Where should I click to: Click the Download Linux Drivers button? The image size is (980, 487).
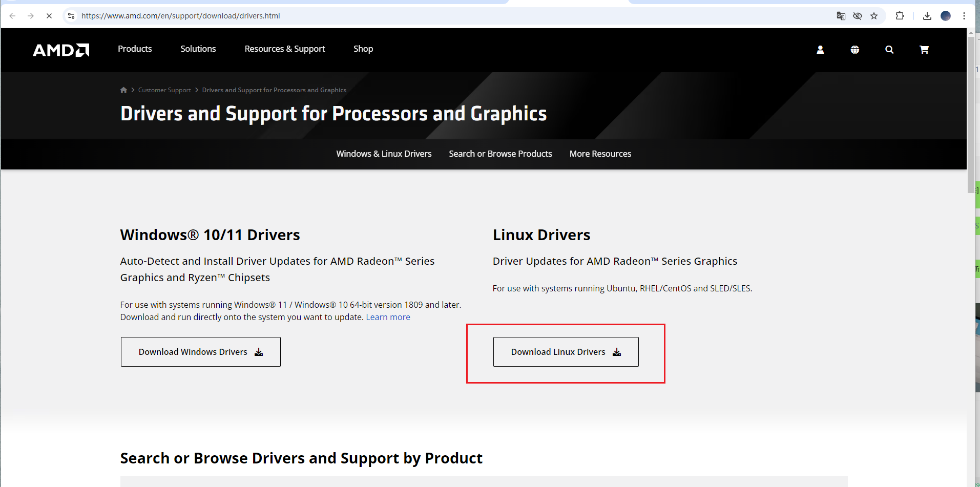(x=566, y=352)
